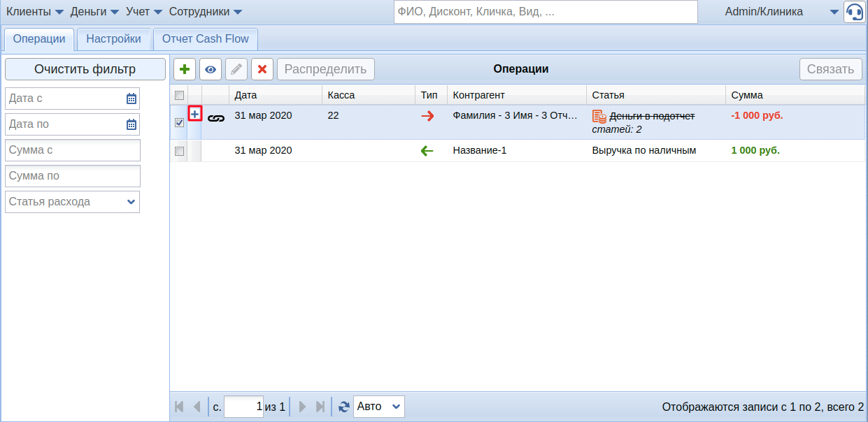Click the Связать button
This screenshot has height=422, width=868.
tap(830, 69)
